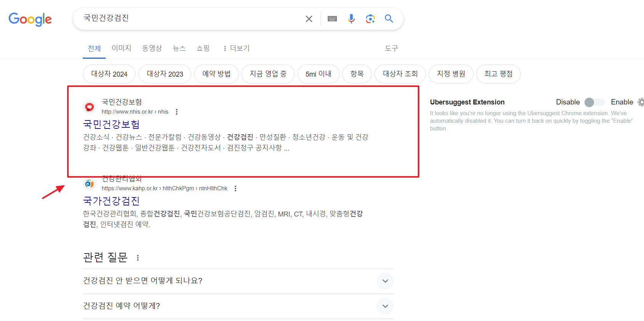Image resolution: width=644 pixels, height=321 pixels.
Task: Select the 지정 병원 filter chip
Action: click(451, 74)
